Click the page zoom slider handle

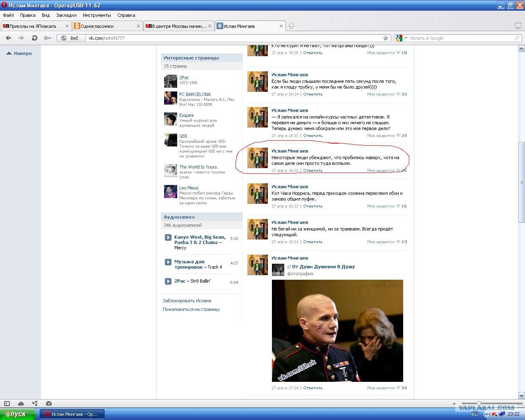click(x=479, y=404)
